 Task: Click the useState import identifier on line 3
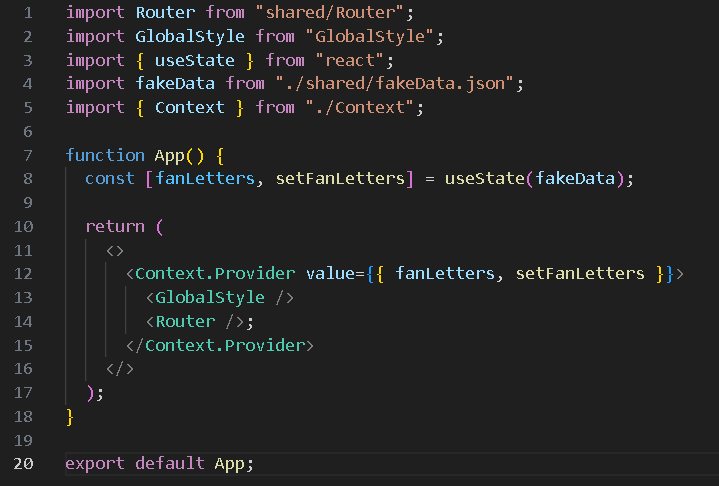click(195, 61)
